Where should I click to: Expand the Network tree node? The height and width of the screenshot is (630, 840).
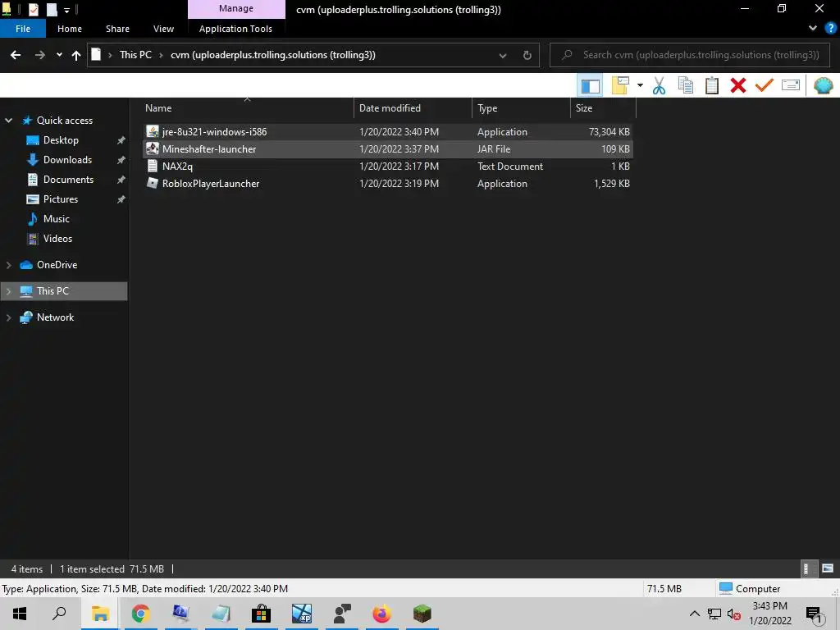pyautogui.click(x=8, y=317)
